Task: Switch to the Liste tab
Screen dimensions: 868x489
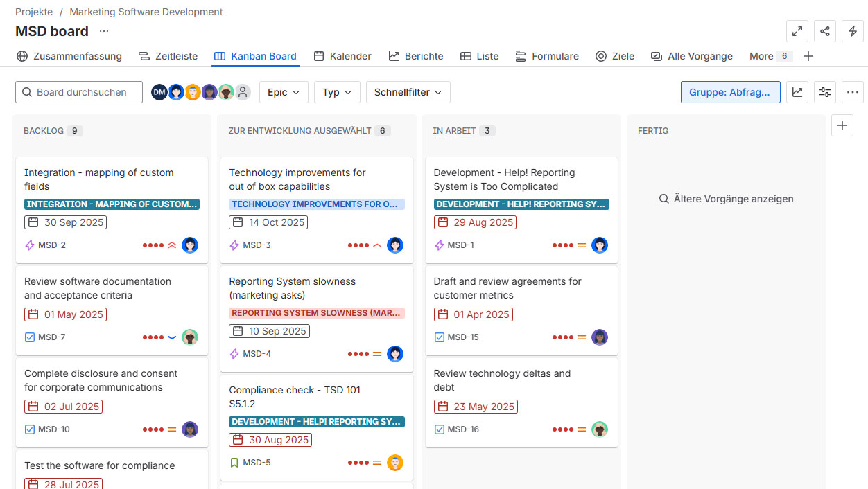Action: (x=480, y=56)
